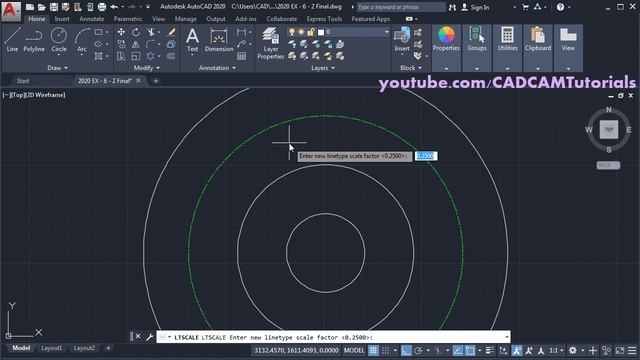
Task: Toggle drawing grid display in status bar
Action: point(373,350)
